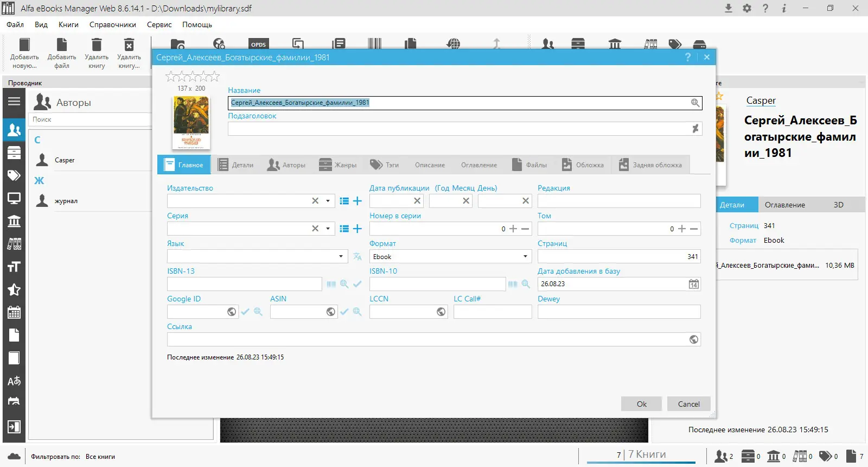This screenshot has height=467, width=868.
Task: Click the search icon in the Title field
Action: 695,103
